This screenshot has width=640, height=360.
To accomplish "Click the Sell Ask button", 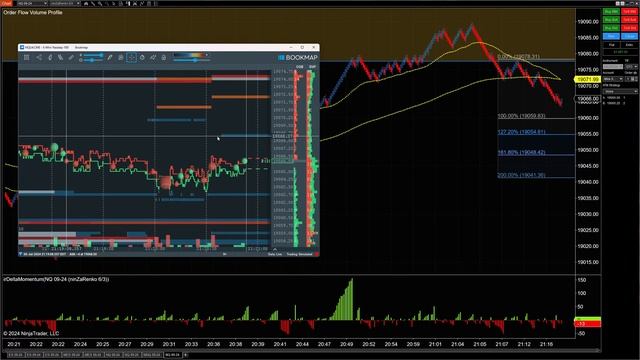I will [x=629, y=20].
